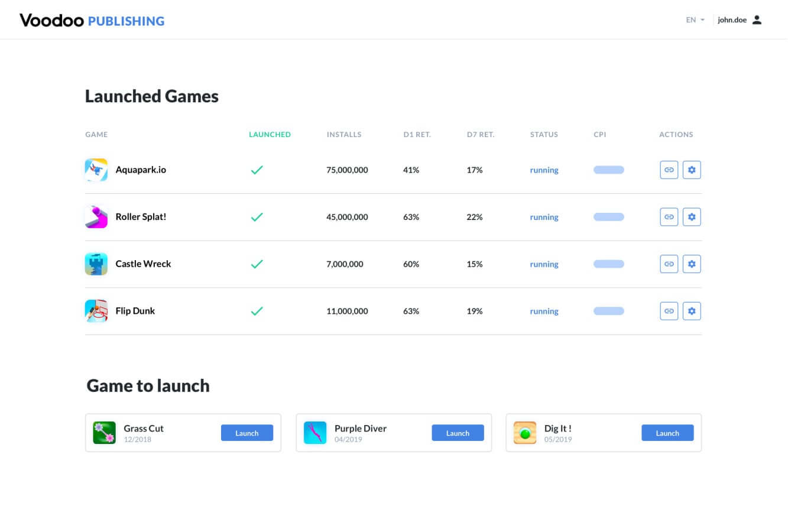Image resolution: width=788 pixels, height=532 pixels.
Task: Click the Grass Cut card title
Action: [144, 429]
